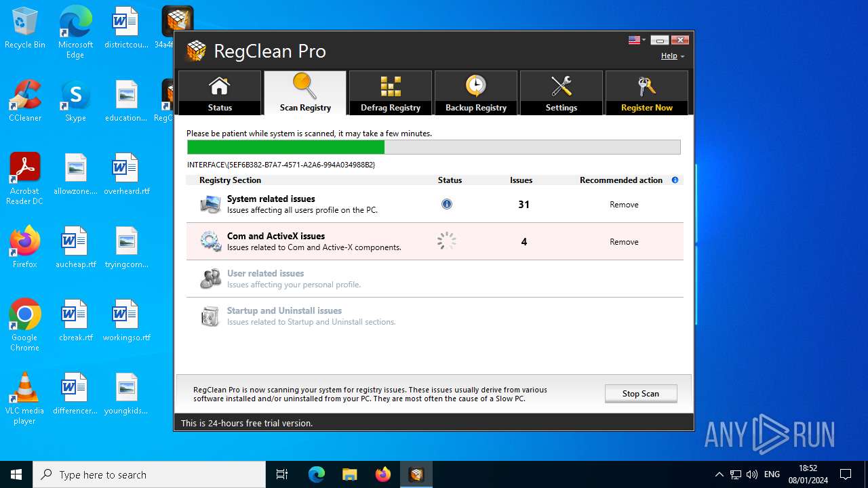The width and height of the screenshot is (868, 488).
Task: Open Microsoft Edge desktop shortcut
Action: click(75, 33)
